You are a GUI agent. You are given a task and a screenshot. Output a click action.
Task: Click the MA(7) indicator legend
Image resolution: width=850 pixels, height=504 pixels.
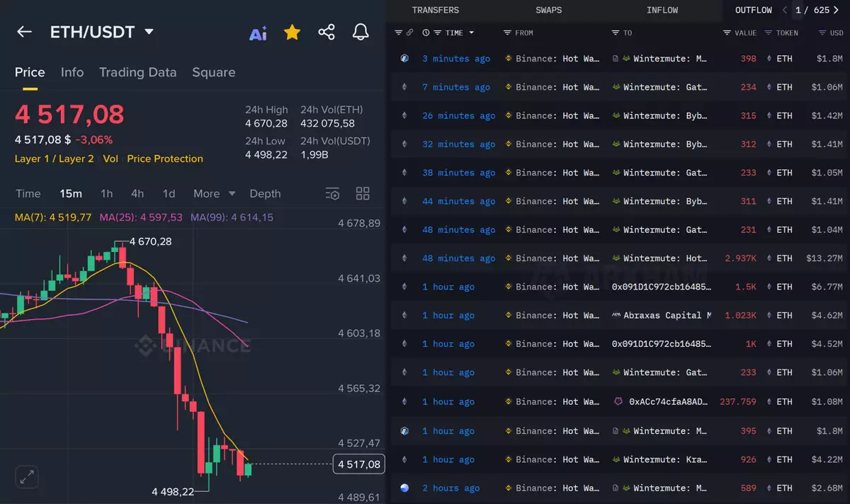(x=53, y=217)
